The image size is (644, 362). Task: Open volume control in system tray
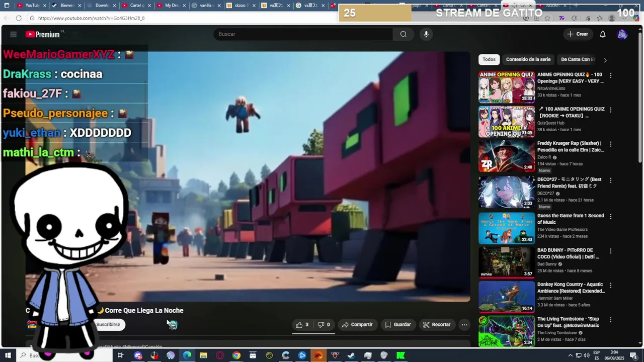coord(586,355)
